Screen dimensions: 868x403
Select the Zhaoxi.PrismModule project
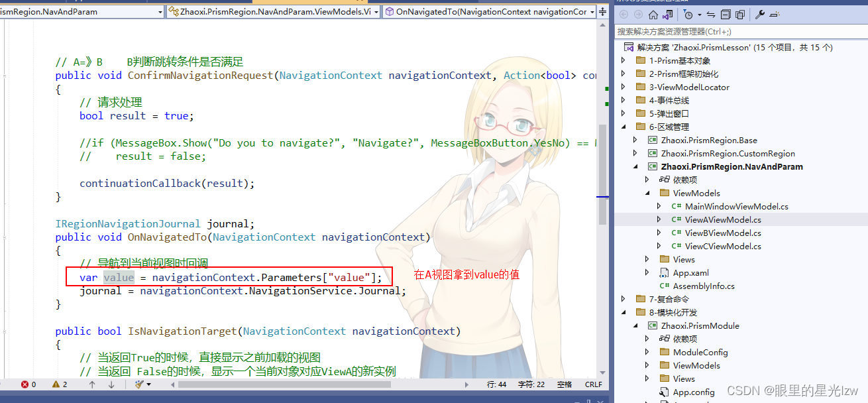700,325
